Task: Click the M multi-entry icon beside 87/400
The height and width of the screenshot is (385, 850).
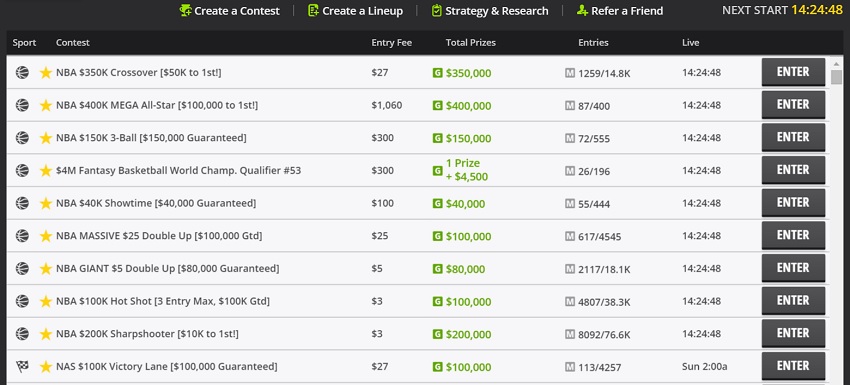Action: pos(570,105)
